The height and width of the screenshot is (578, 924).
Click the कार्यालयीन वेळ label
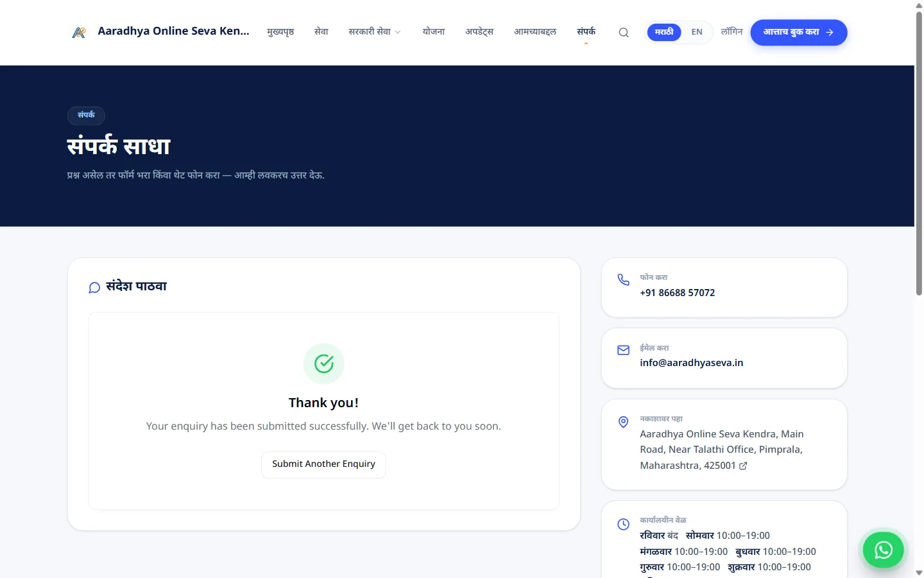[x=663, y=520]
